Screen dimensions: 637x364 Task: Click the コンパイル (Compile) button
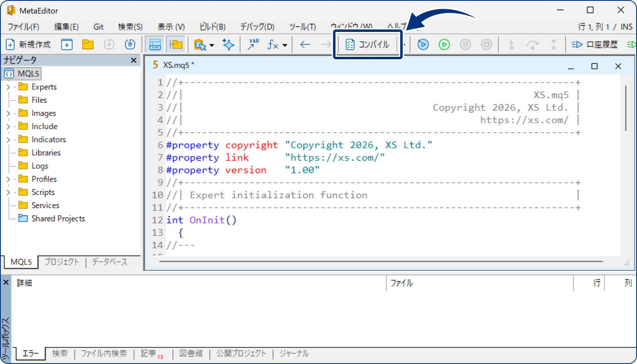coord(367,44)
